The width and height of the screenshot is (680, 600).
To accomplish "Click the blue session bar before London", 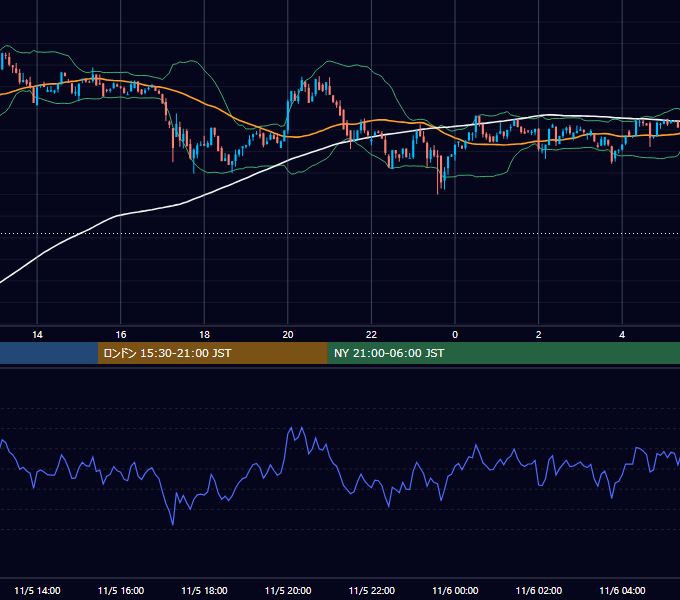I will coord(49,353).
